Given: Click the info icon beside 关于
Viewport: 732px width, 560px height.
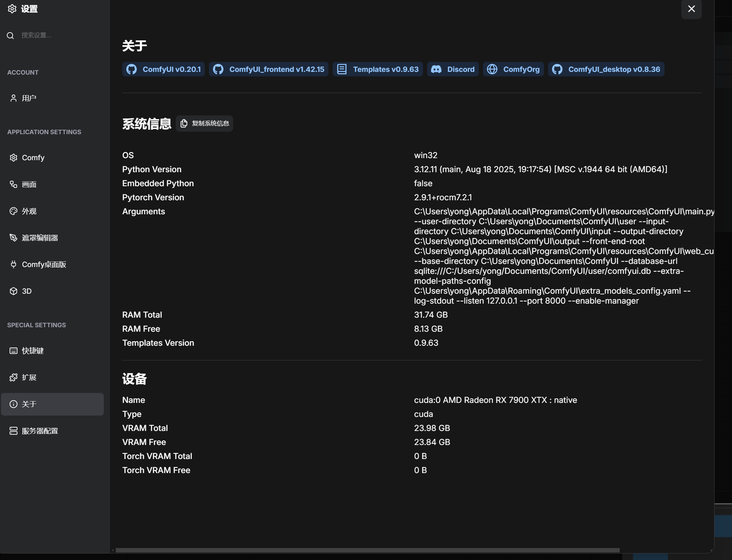Looking at the screenshot, I should 13,404.
